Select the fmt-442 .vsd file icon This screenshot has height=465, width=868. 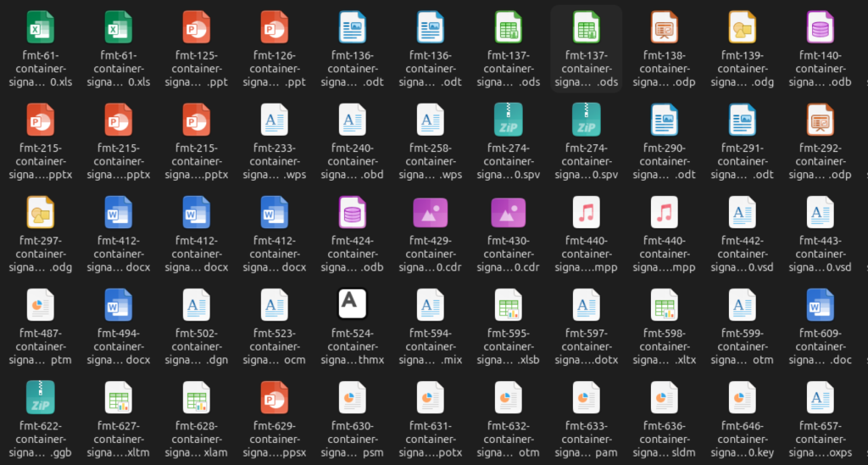pyautogui.click(x=743, y=212)
